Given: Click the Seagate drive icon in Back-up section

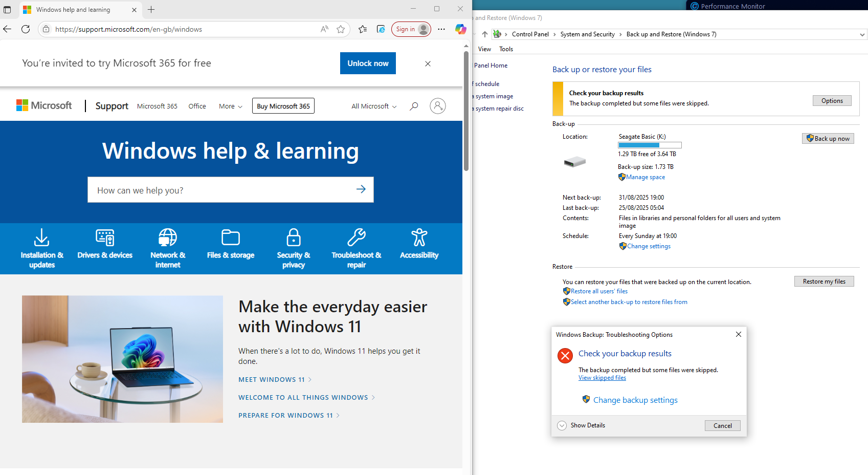Looking at the screenshot, I should click(575, 162).
